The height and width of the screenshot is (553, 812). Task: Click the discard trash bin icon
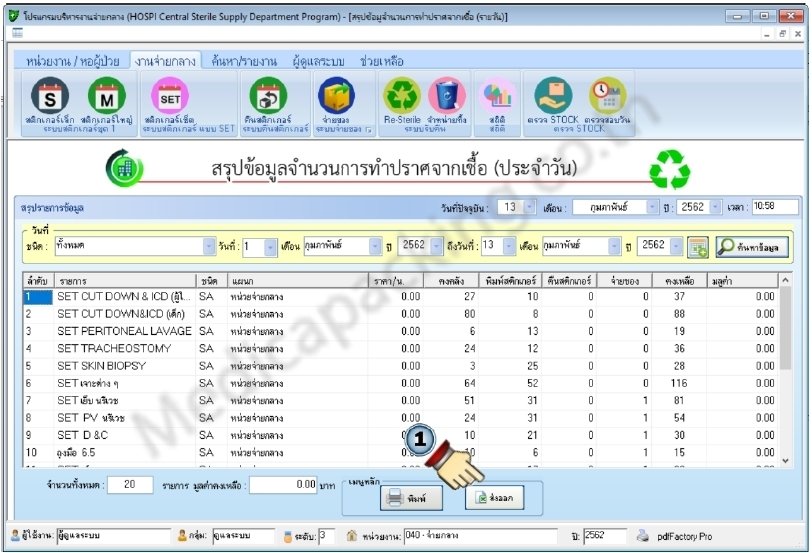click(x=446, y=97)
